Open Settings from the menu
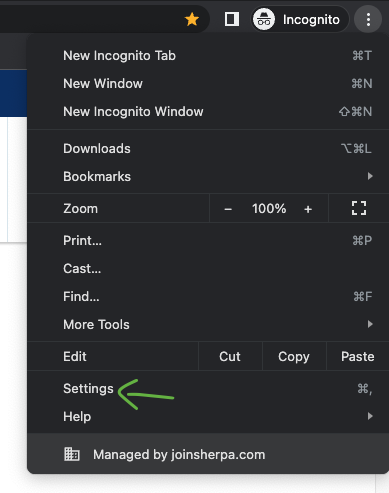 208,389
